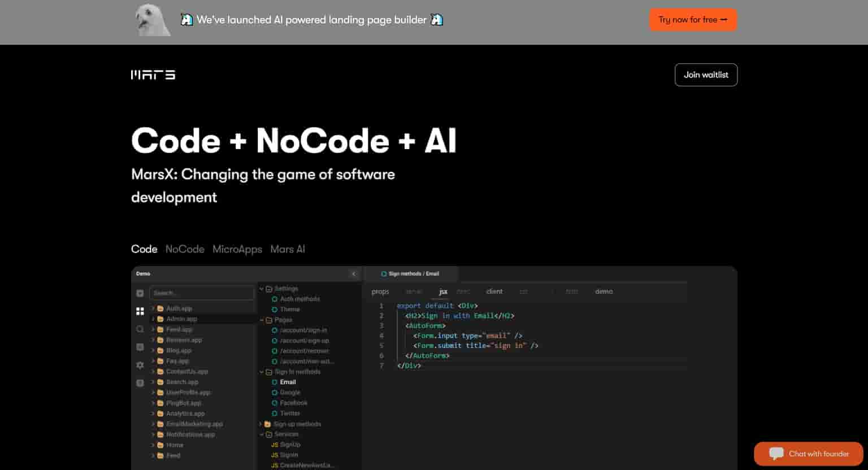The width and height of the screenshot is (868, 470).
Task: Click the Search field in Demo panel
Action: pos(202,293)
